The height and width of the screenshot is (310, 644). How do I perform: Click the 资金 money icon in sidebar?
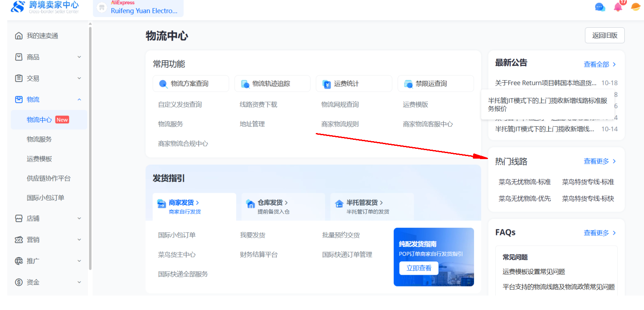(18, 282)
